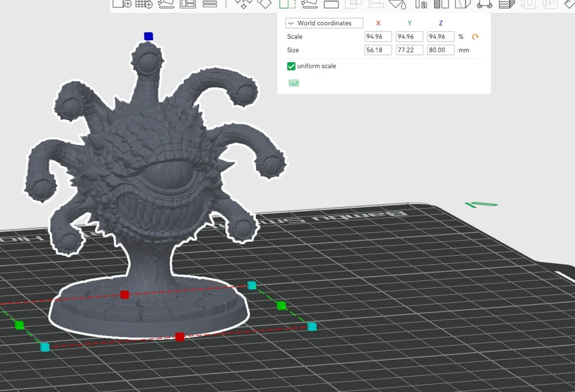575x392 pixels.
Task: Click the wavy layered block toolbar icon
Action: click(x=507, y=3)
